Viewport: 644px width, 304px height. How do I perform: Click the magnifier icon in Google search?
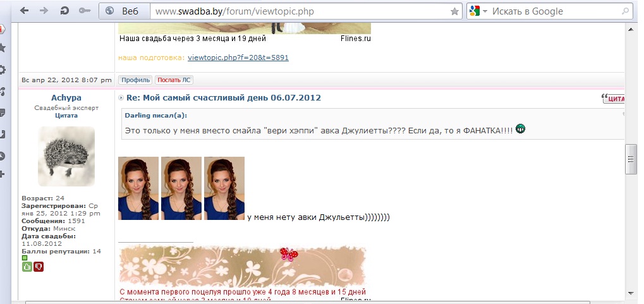click(626, 11)
